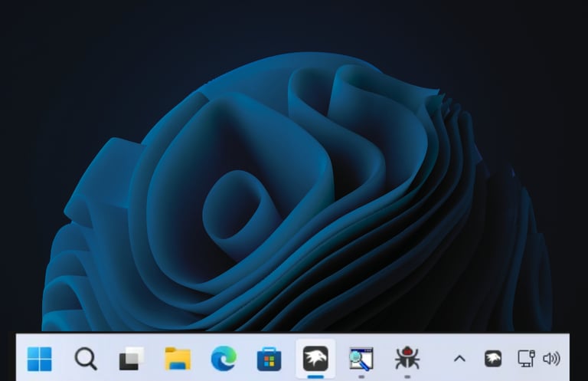Show hidden system tray icons chevron
588x381 pixels.
pyautogui.click(x=459, y=359)
